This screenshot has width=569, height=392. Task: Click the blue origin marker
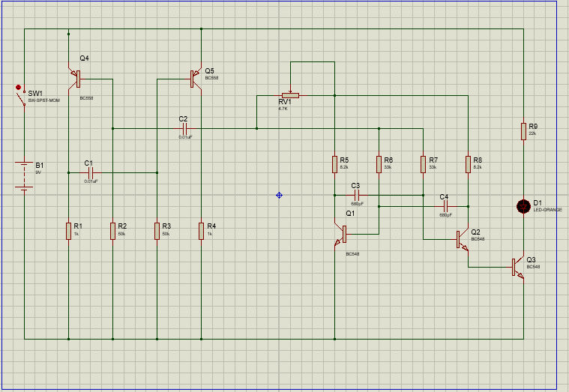279,195
